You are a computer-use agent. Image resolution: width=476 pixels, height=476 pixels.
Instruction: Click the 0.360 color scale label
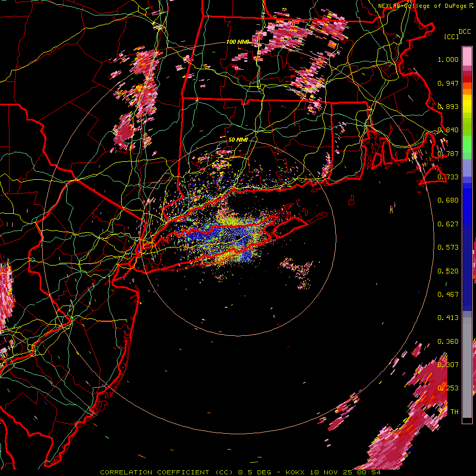[x=448, y=342]
